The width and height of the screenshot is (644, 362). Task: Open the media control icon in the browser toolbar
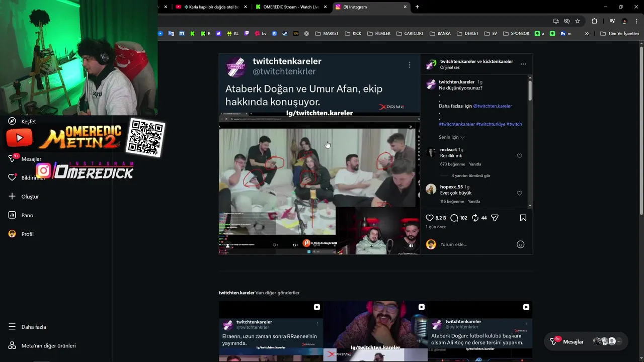coord(612,21)
